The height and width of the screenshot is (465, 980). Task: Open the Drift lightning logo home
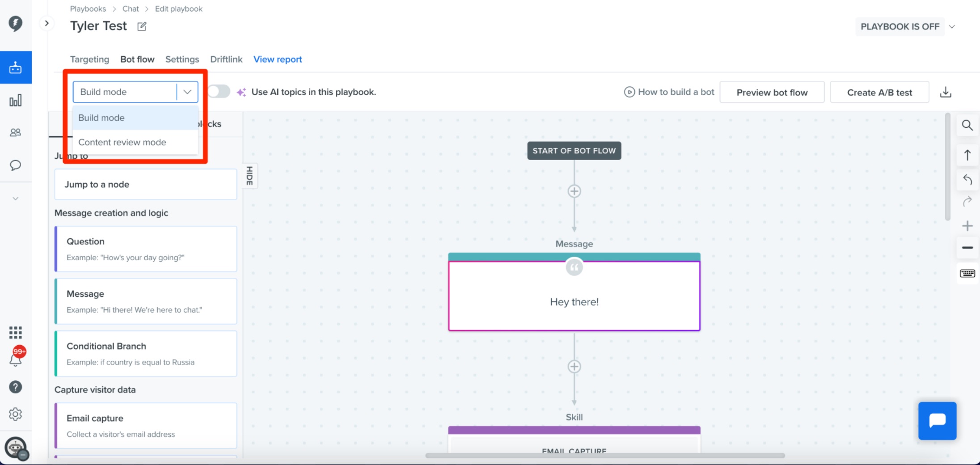16,23
